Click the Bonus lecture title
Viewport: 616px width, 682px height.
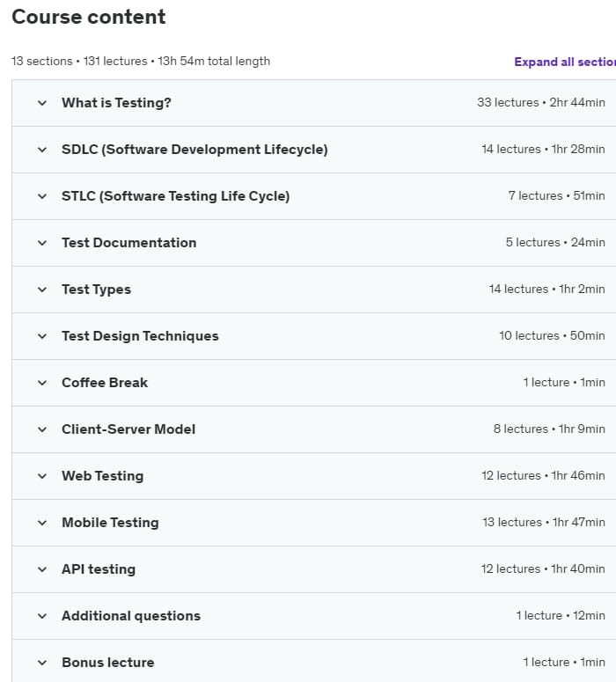coord(108,663)
